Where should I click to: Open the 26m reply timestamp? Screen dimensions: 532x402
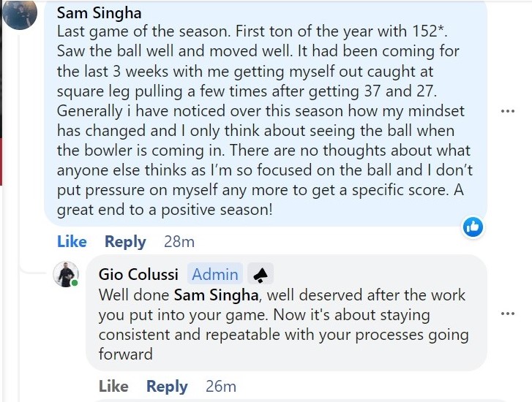click(220, 386)
